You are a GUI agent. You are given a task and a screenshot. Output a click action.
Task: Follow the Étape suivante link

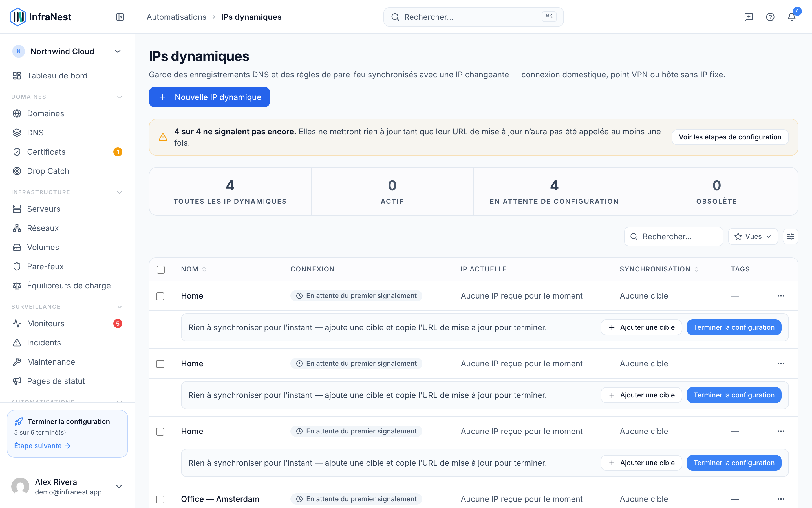pos(42,446)
